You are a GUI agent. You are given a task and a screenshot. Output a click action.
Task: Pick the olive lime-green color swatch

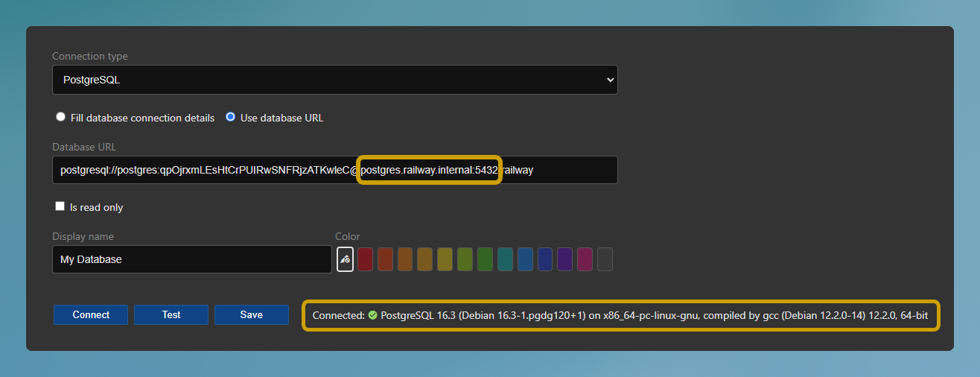[x=465, y=259]
